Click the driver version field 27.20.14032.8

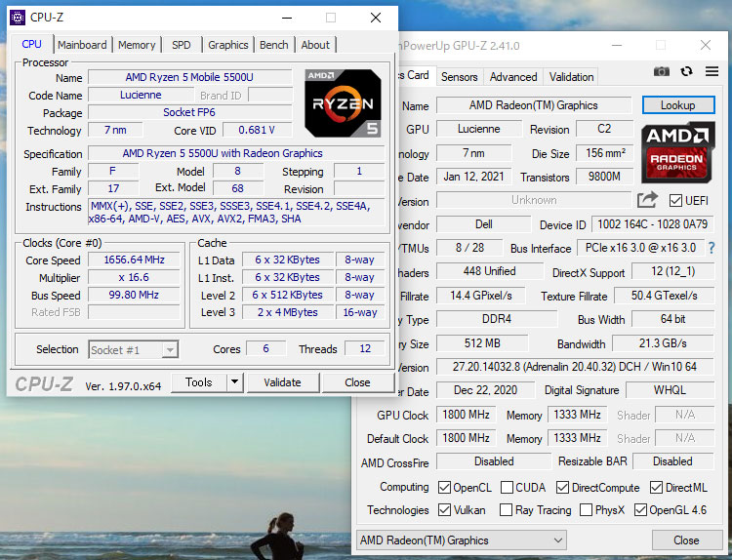coord(575,367)
